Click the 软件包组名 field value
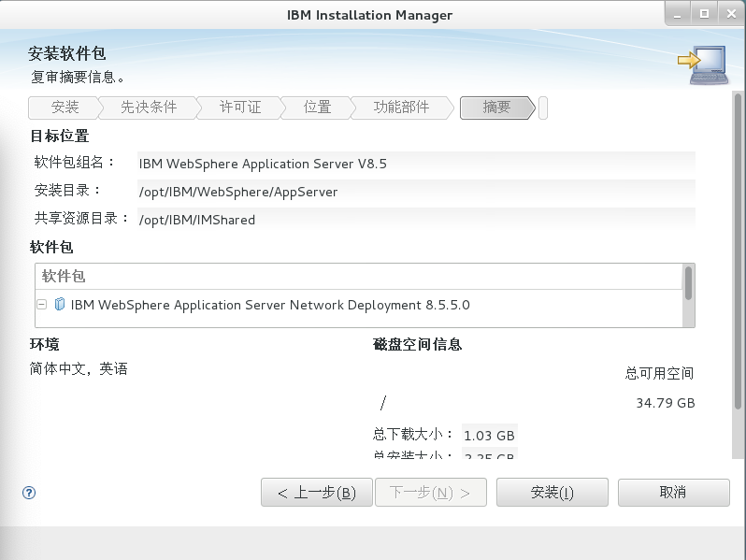Screen dimensions: 746x560 (x=416, y=164)
